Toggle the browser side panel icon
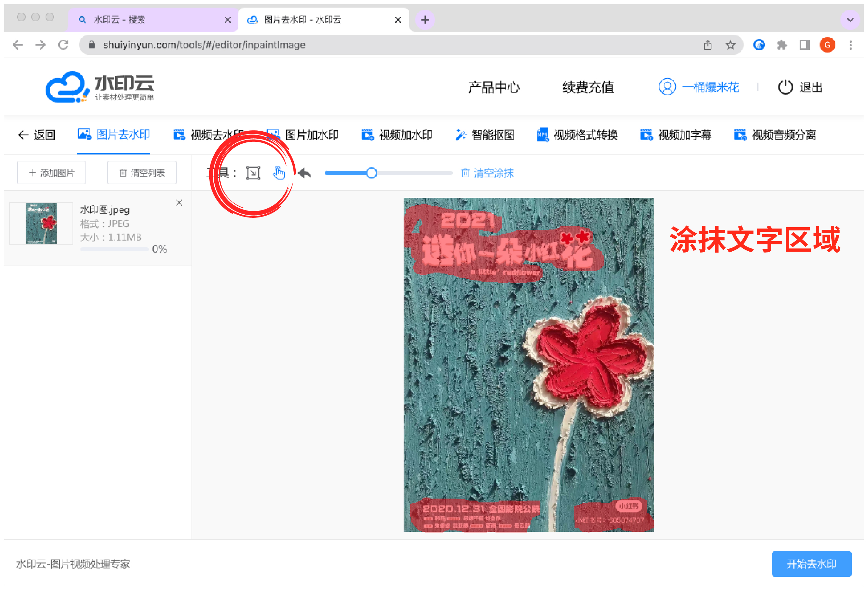This screenshot has height=590, width=868. (x=804, y=45)
